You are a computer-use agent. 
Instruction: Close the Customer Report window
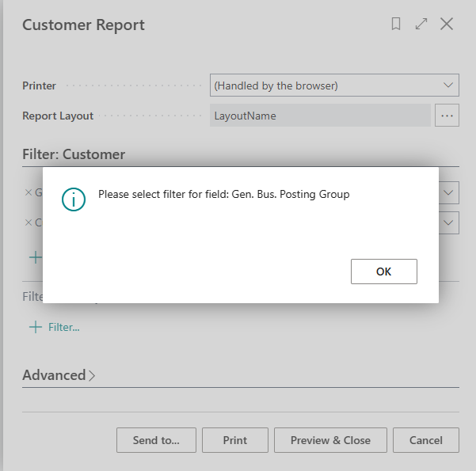click(x=447, y=25)
